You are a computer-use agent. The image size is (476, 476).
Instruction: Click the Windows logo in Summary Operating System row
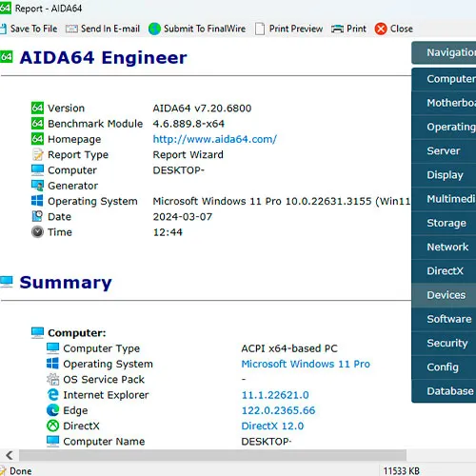click(x=52, y=364)
